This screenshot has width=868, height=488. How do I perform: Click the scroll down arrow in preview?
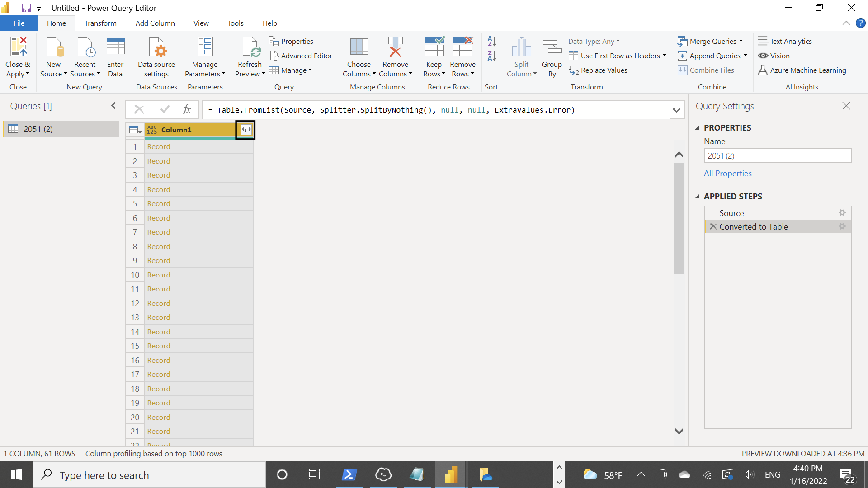tap(679, 432)
